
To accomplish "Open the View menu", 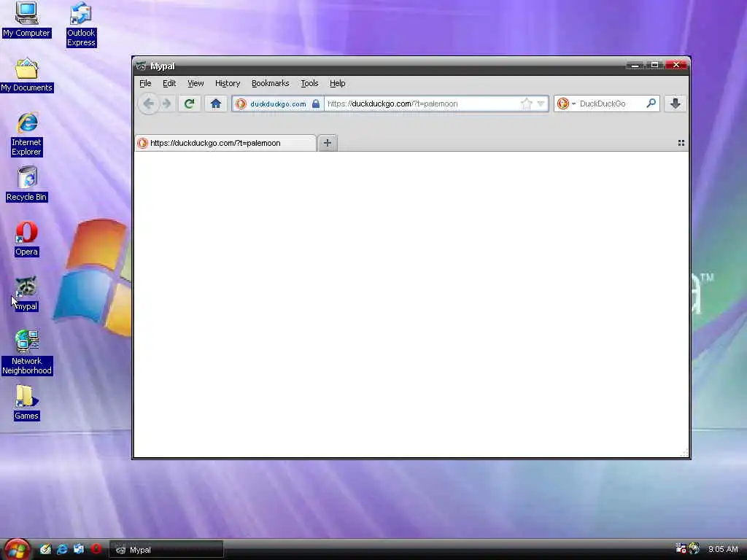I will tap(196, 83).
